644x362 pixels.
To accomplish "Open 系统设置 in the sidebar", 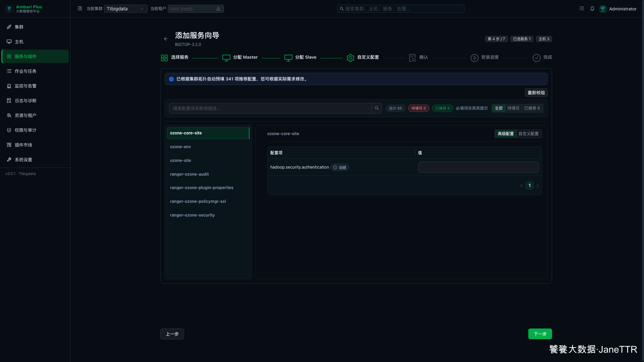I will 35,160.
